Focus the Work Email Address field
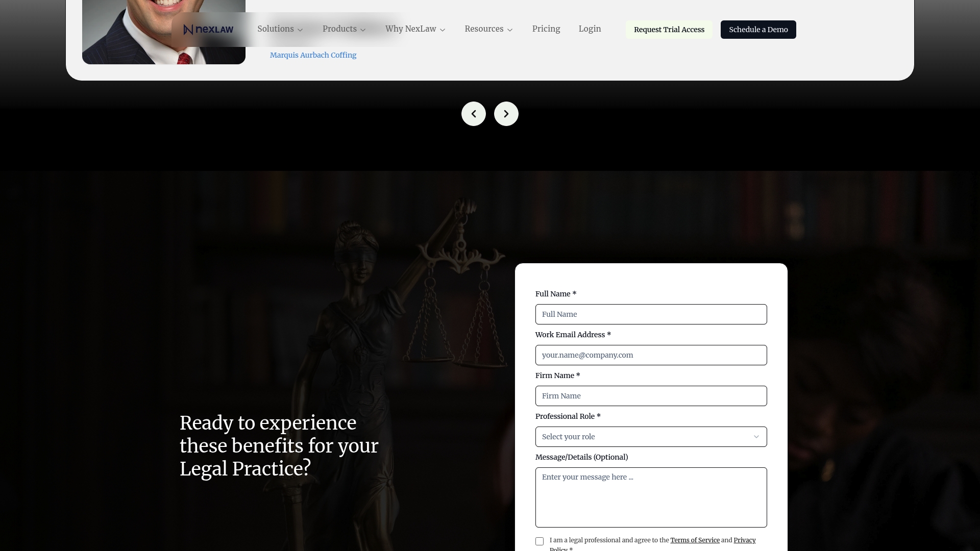The image size is (980, 551). tap(651, 355)
